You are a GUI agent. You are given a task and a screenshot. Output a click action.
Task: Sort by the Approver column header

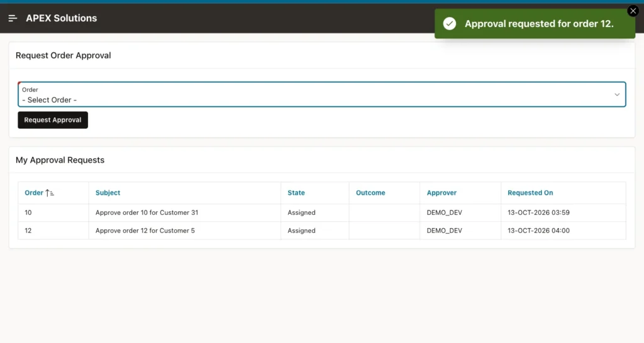tap(441, 193)
